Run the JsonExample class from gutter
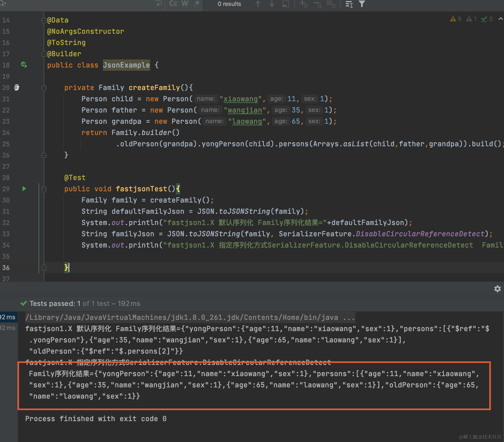The image size is (504, 442). tap(24, 65)
